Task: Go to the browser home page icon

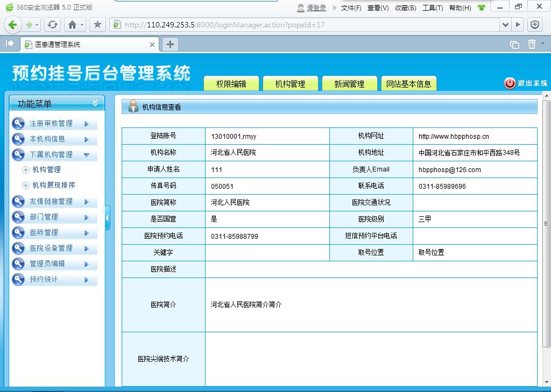Action: click(x=73, y=25)
